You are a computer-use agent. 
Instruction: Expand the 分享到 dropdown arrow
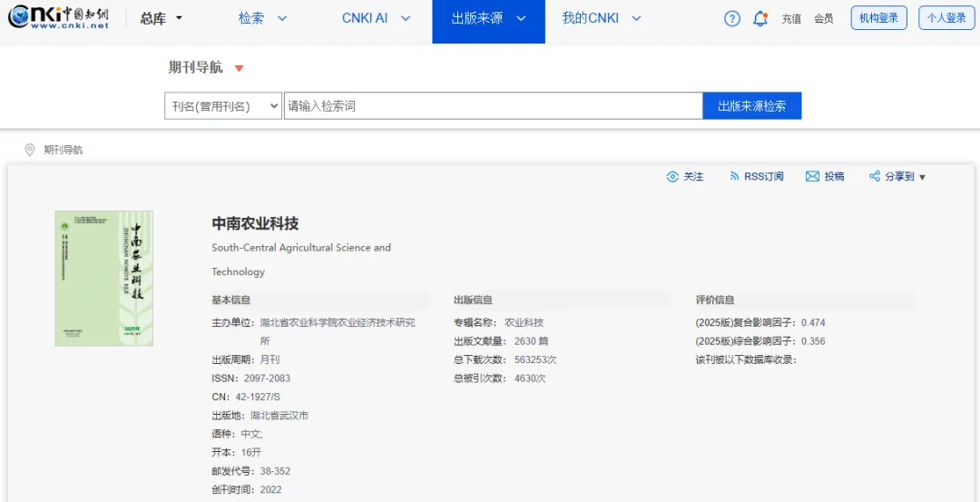pos(922,178)
